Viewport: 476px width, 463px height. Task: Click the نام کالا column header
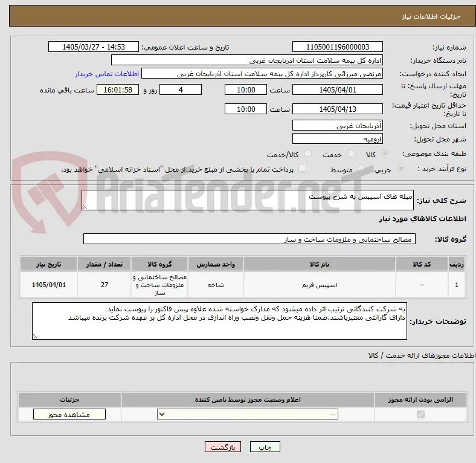click(x=320, y=264)
